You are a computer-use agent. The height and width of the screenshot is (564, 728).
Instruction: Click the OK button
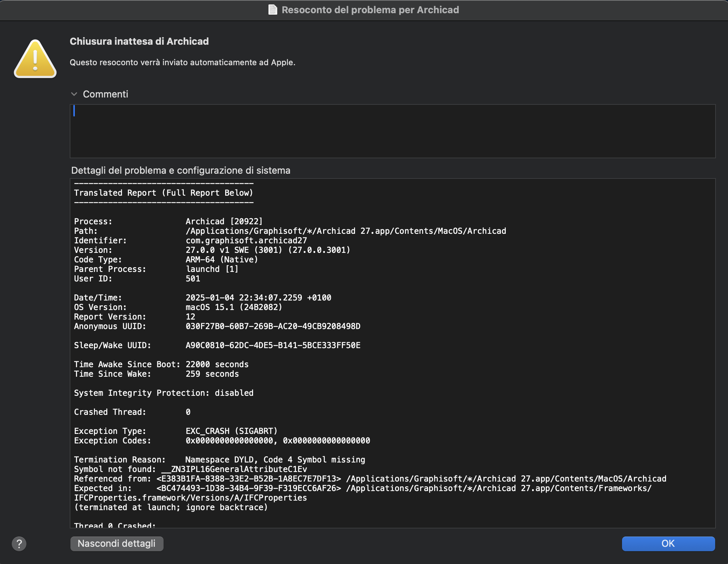[x=668, y=543]
